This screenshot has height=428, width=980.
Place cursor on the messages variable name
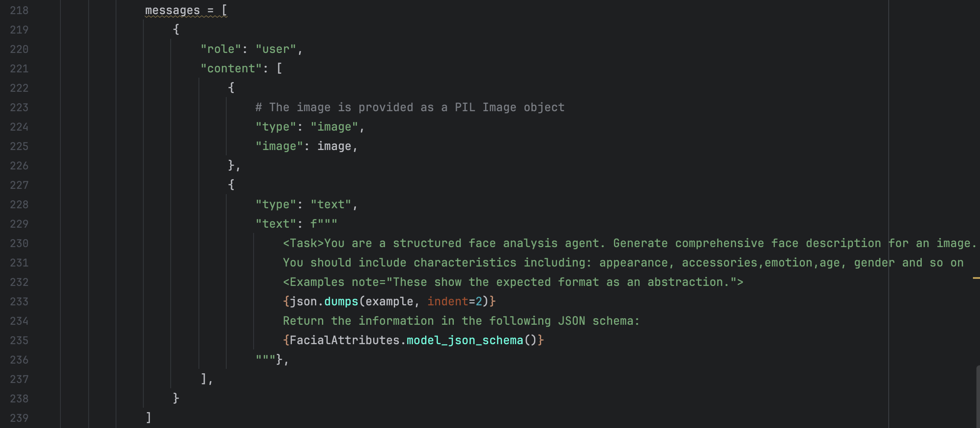pos(172,10)
